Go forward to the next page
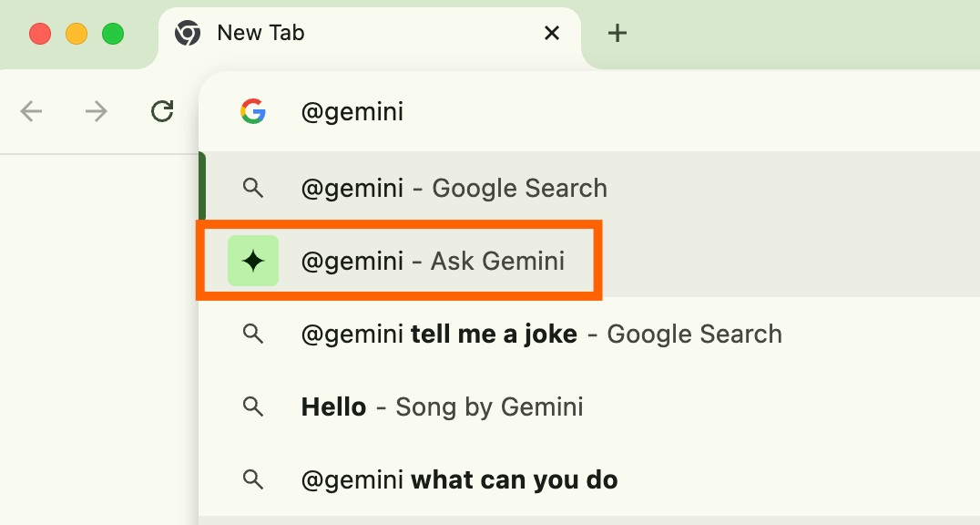This screenshot has width=980, height=525. click(96, 112)
